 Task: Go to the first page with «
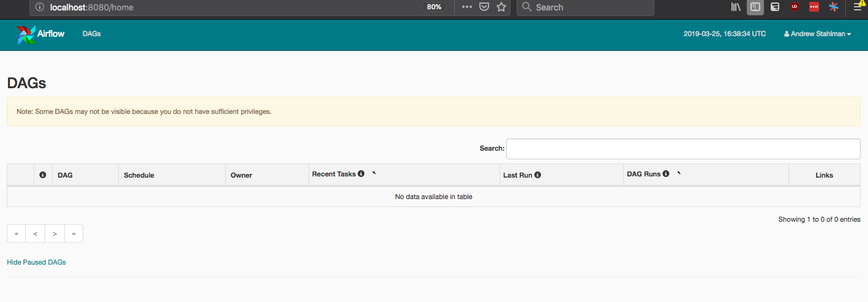click(17, 233)
